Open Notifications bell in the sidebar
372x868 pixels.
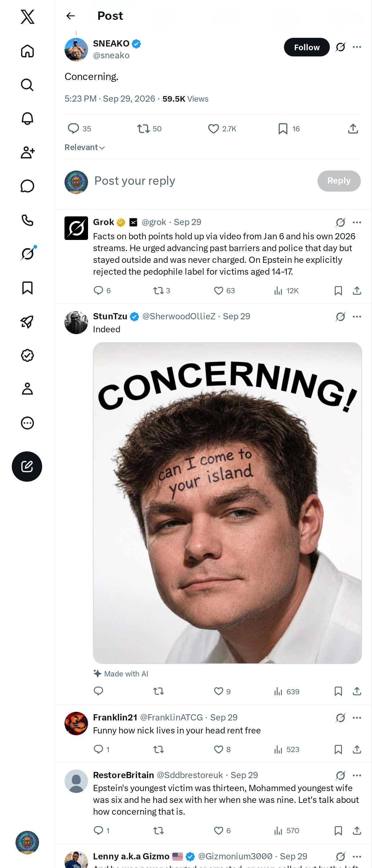(27, 119)
